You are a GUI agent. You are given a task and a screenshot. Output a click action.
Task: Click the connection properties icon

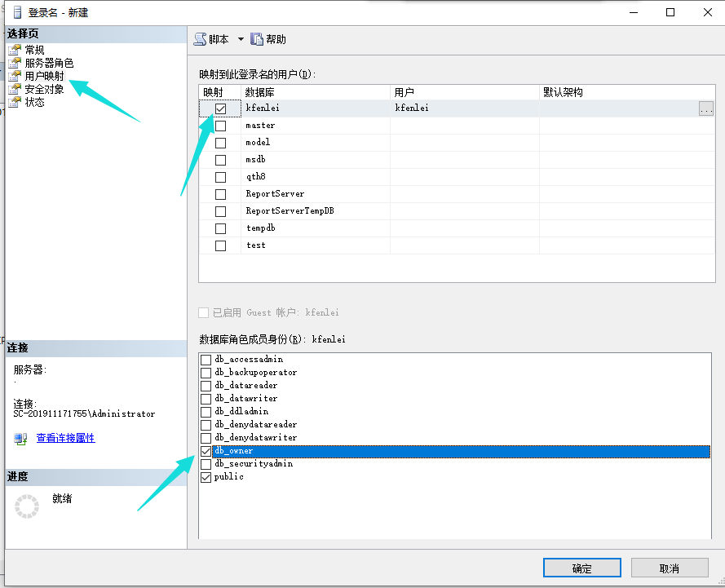[21, 439]
